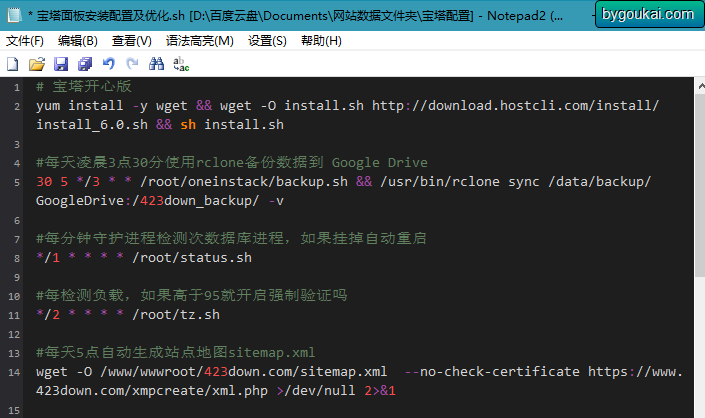This screenshot has width=705, height=418.
Task: Click the option "--no-check-certificate"
Action: tap(492, 372)
